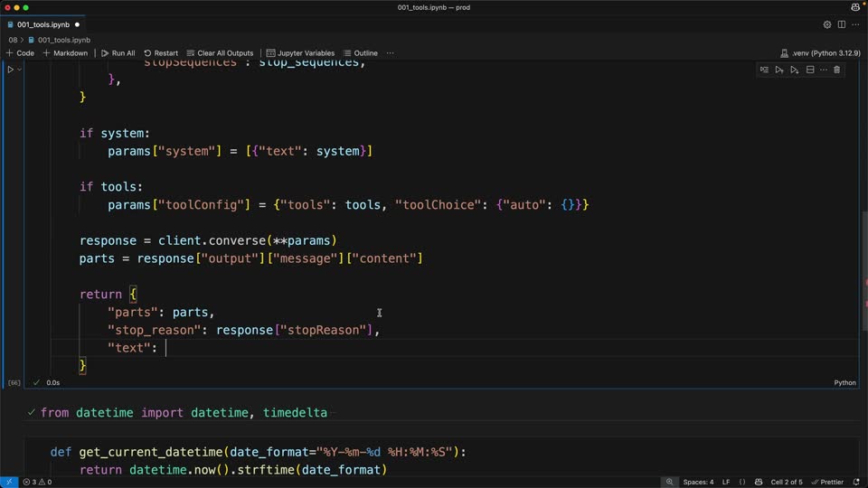
Task: Restart the Jupyter kernel
Action: (x=161, y=53)
